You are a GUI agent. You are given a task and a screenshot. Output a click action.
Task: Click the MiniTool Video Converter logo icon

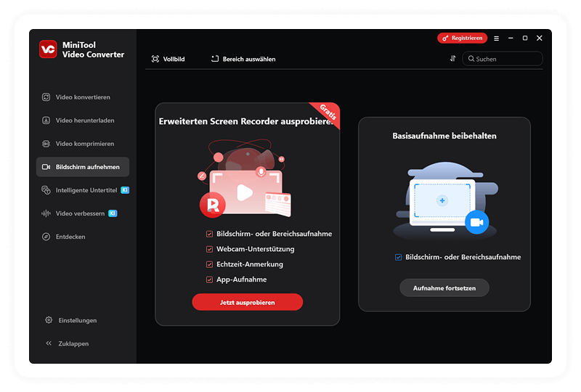[x=48, y=49]
